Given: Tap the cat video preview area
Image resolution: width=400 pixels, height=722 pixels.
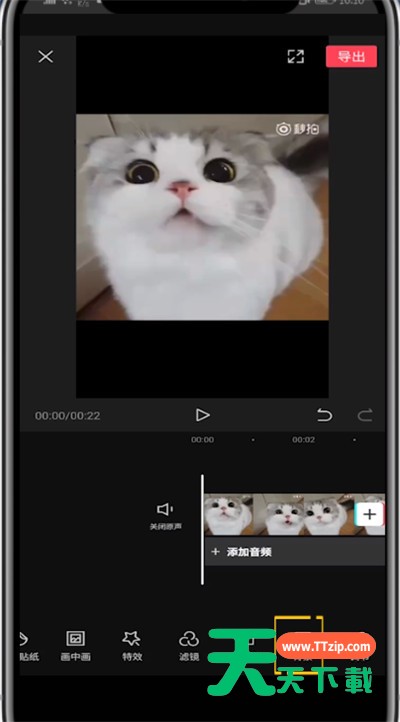Looking at the screenshot, I should pyautogui.click(x=202, y=217).
